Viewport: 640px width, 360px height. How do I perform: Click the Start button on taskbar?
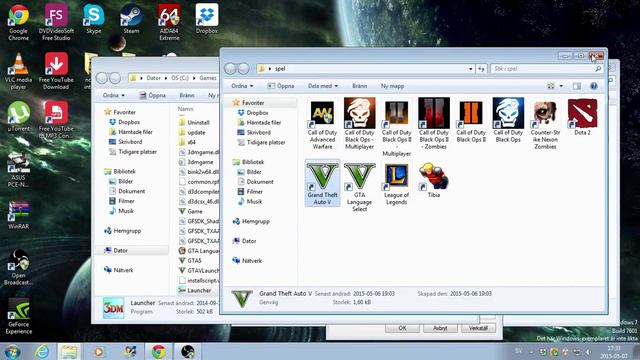12,351
